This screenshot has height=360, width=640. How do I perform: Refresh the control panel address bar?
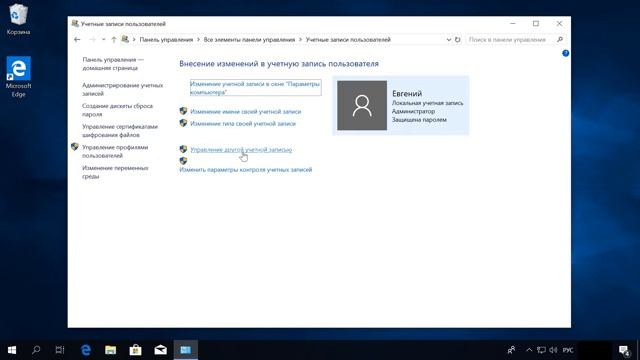(x=458, y=40)
